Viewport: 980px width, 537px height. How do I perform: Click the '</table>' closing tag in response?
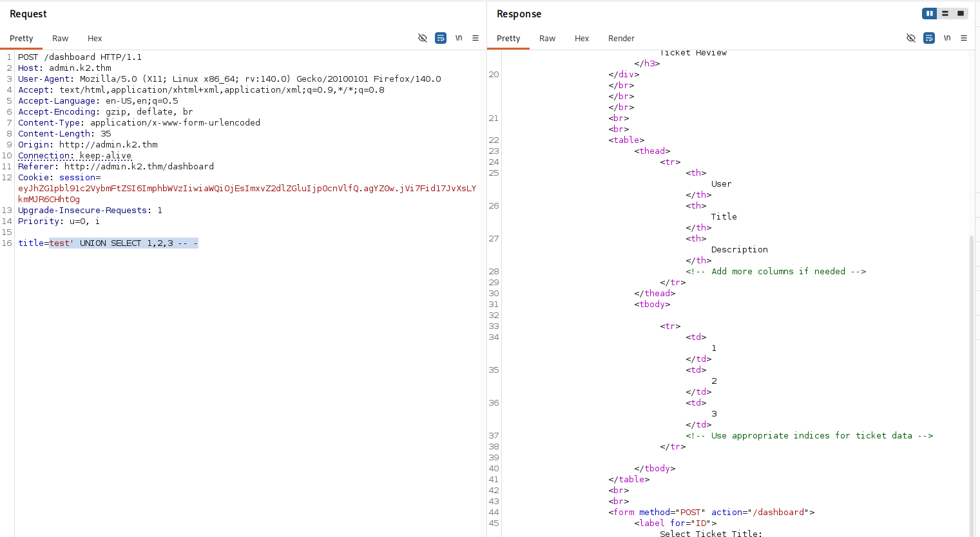tap(629, 479)
